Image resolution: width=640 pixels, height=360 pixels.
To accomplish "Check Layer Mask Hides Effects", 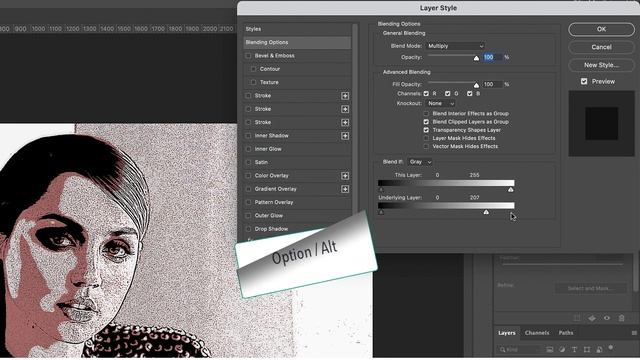I will coord(426,138).
